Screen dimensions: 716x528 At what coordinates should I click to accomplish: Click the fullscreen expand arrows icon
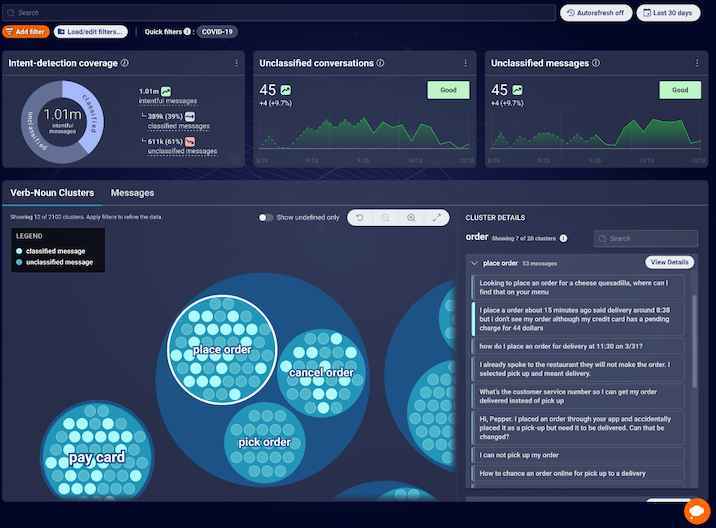point(437,218)
